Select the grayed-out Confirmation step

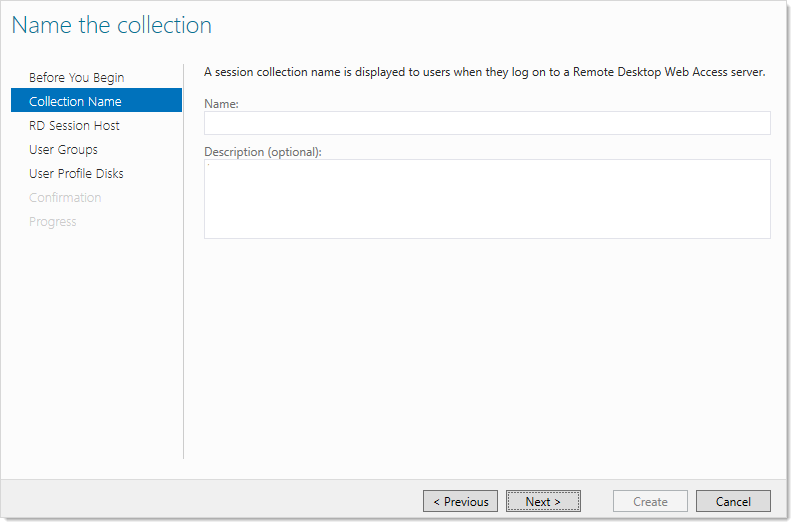pos(65,198)
